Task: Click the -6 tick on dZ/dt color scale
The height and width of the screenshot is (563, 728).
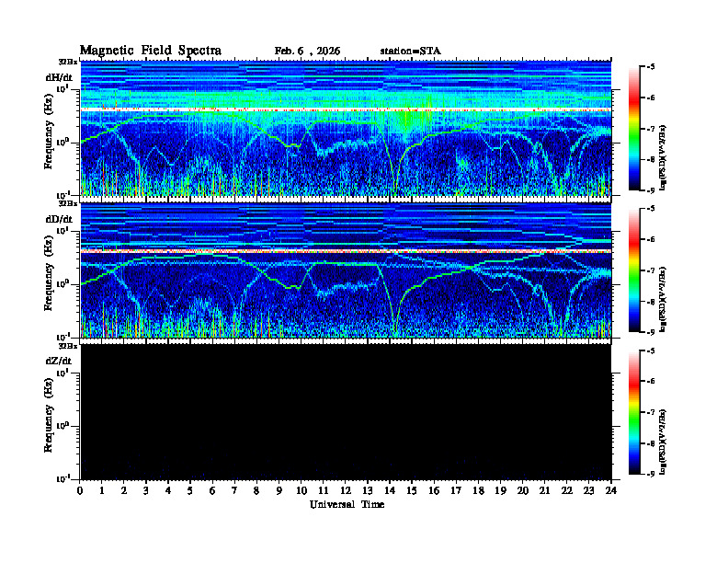Action: [x=651, y=381]
